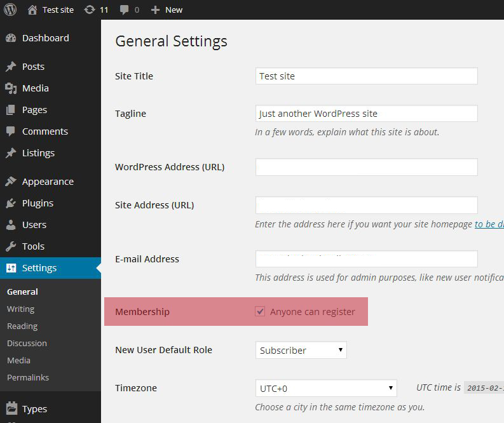Click the WordPress Address (URL) field
This screenshot has height=423, width=504.
367,167
